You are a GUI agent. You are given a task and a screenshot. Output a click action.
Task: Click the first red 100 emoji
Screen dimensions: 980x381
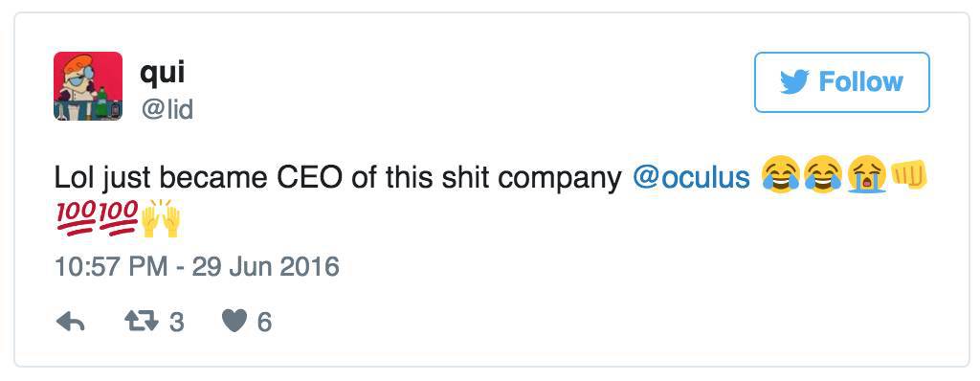(x=76, y=219)
